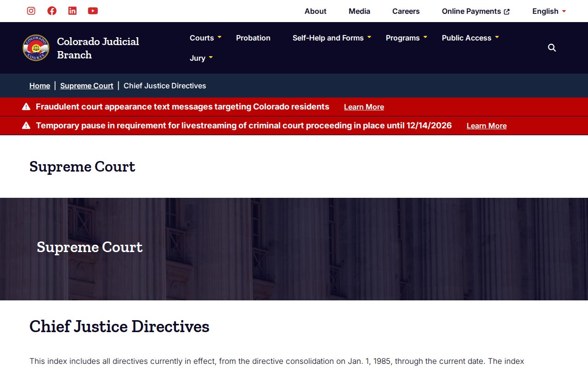Screen dimensions: 588x368
Task: Click the directives index intro paragraph
Action: tap(277, 362)
